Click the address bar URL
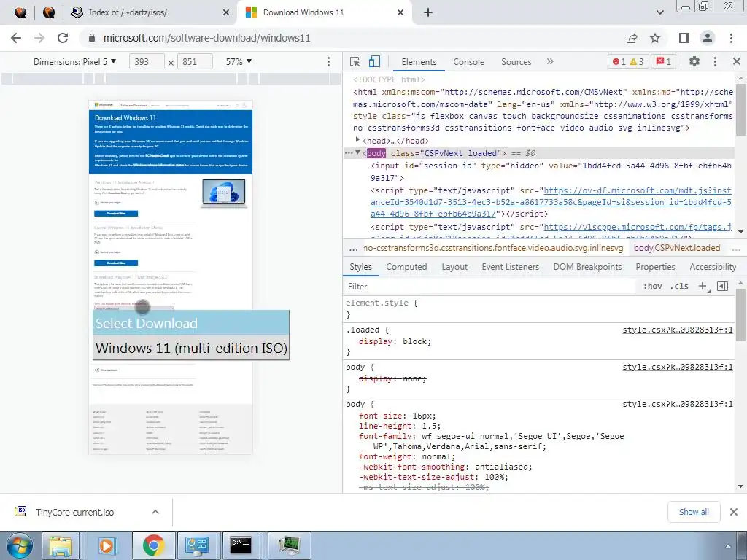The width and height of the screenshot is (747, 560). (x=206, y=38)
